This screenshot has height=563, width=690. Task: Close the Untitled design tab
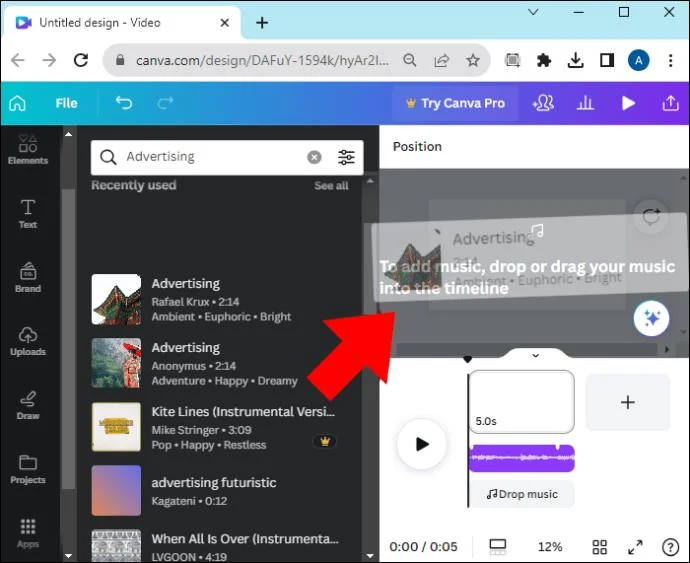pos(224,22)
